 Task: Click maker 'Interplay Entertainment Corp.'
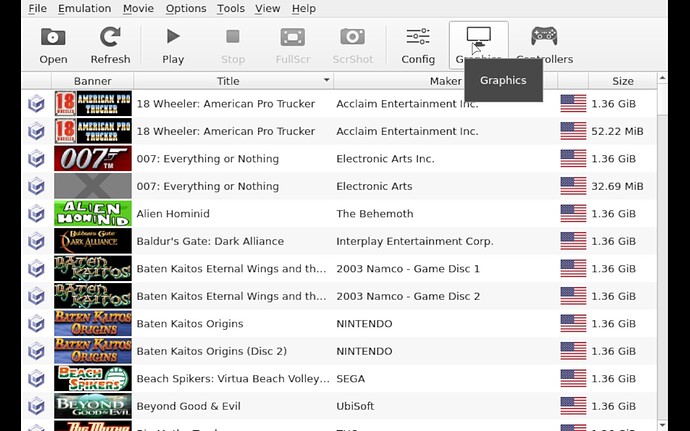point(415,241)
